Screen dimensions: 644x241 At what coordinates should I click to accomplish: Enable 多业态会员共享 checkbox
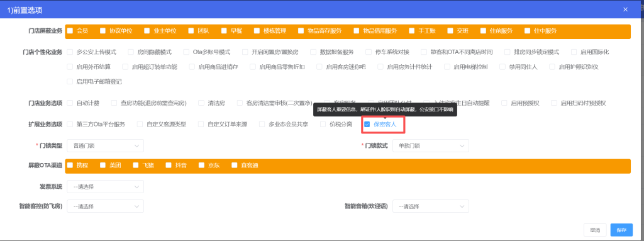point(262,124)
